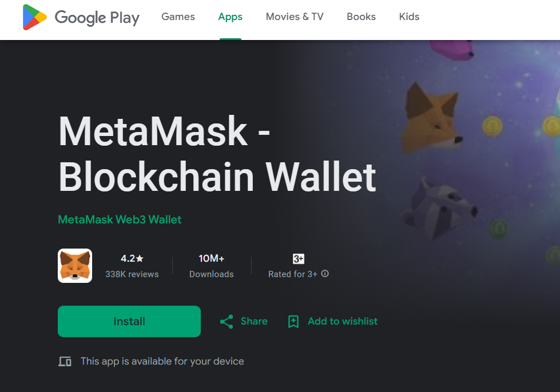Click the info icon next to Rated for 3+
This screenshot has width=560, height=392.
[325, 274]
